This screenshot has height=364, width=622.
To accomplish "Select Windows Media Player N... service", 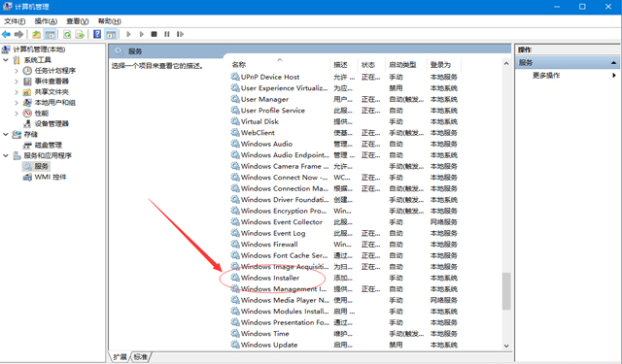I will coord(285,300).
